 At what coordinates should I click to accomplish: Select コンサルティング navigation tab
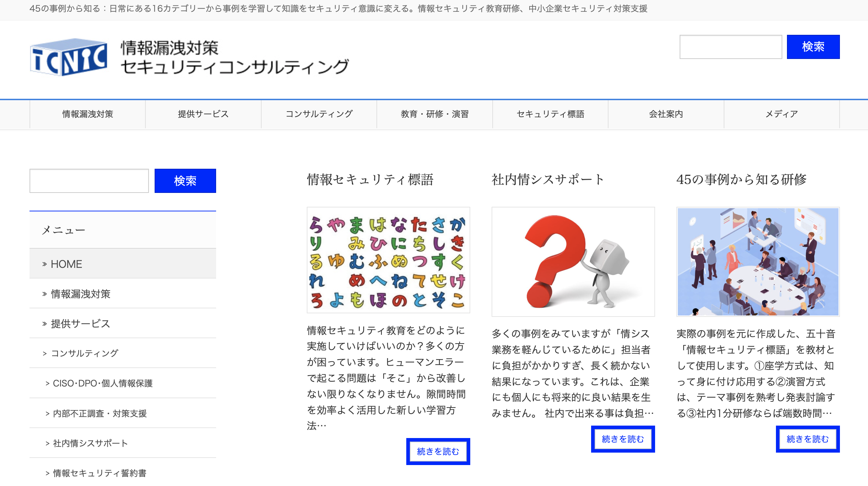[x=319, y=114]
